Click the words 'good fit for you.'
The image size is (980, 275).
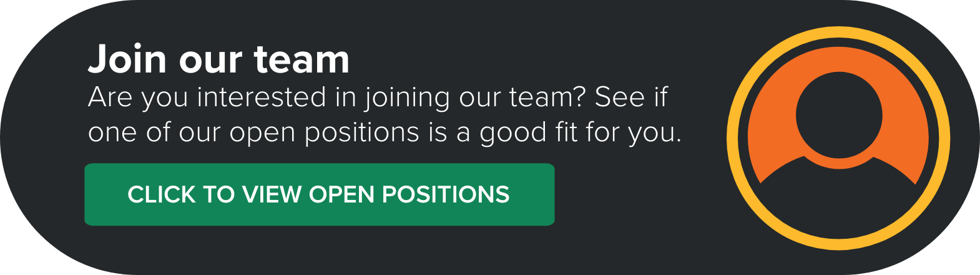pos(581,133)
